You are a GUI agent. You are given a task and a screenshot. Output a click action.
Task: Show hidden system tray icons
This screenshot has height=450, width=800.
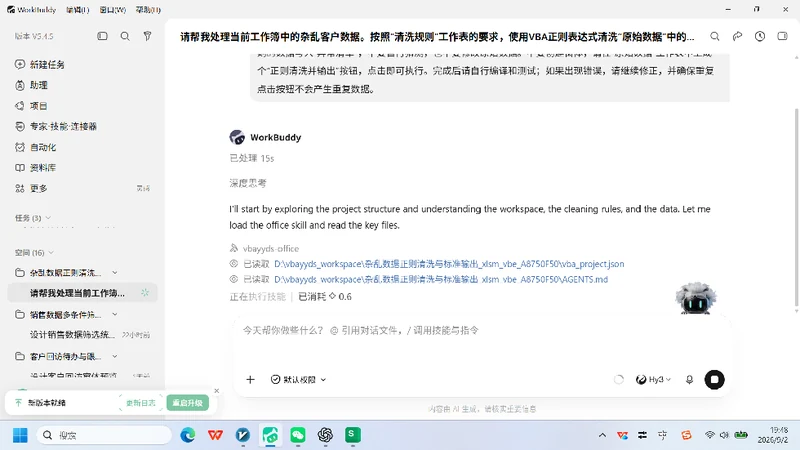pos(602,435)
